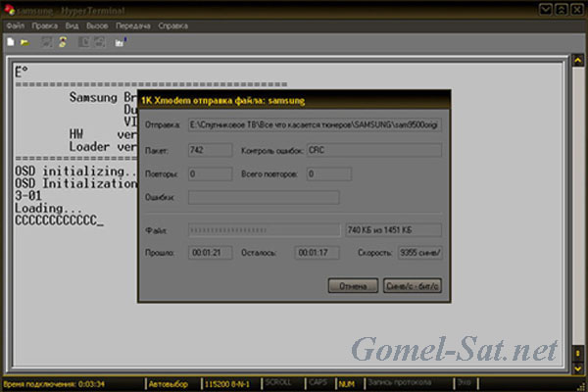
Task: Open the Передача menu
Action: point(133,25)
